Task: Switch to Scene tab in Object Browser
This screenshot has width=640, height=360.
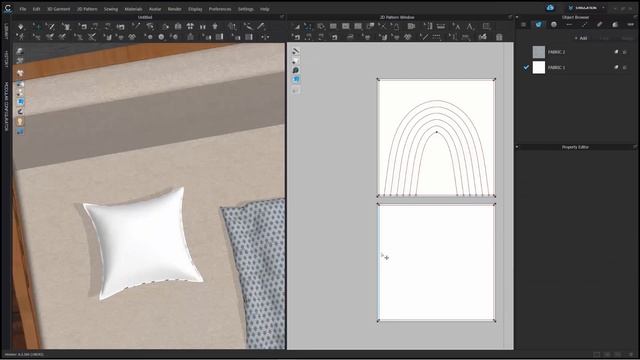Action: [524, 25]
